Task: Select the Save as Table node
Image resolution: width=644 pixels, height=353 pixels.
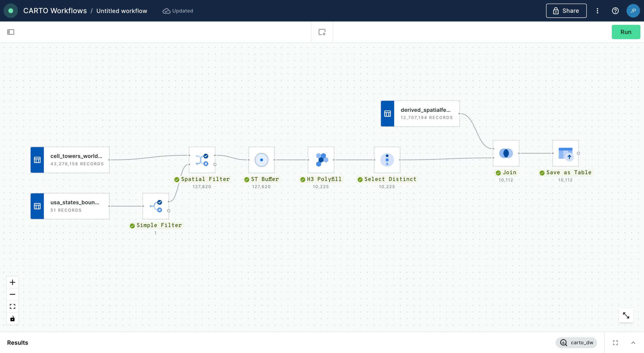Action: (565, 153)
